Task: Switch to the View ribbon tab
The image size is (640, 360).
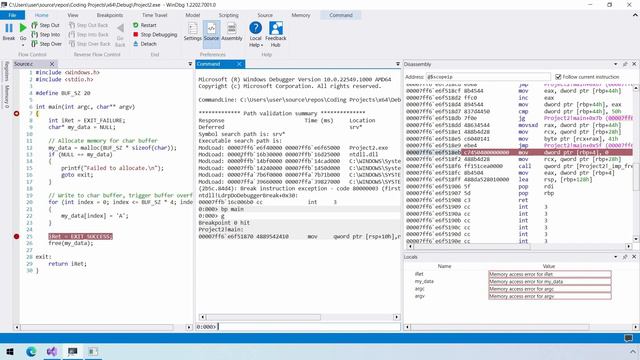Action: [73, 15]
